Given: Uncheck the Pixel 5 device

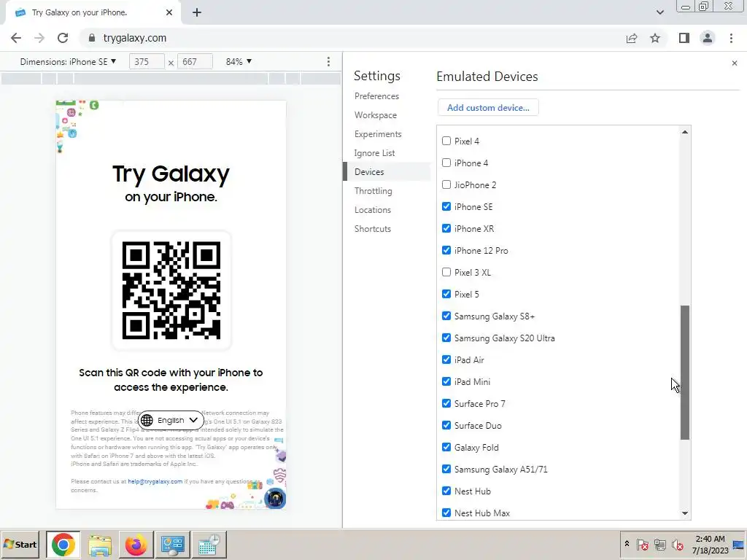Looking at the screenshot, I should pyautogui.click(x=446, y=295).
